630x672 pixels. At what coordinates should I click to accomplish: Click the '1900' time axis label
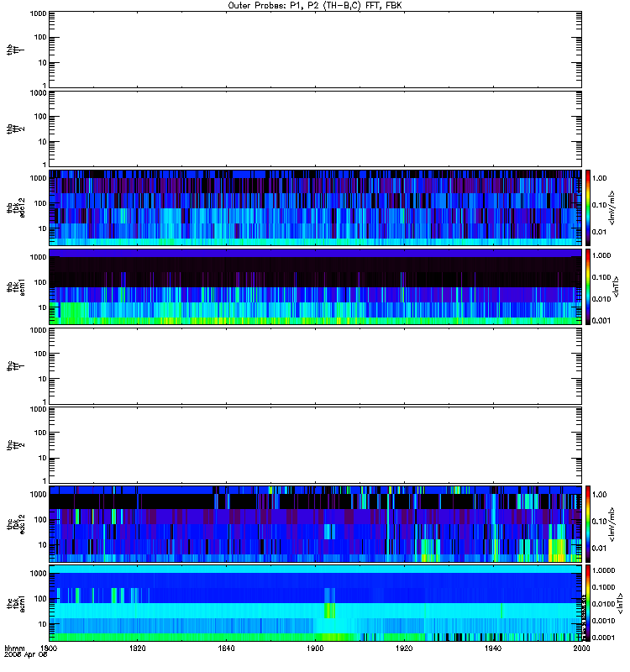click(x=316, y=648)
